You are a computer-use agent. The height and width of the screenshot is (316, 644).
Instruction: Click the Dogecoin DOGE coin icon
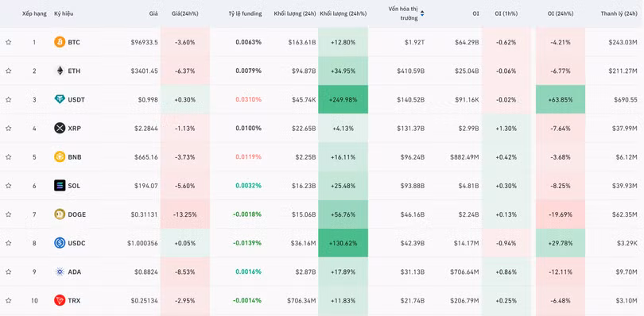click(x=60, y=214)
